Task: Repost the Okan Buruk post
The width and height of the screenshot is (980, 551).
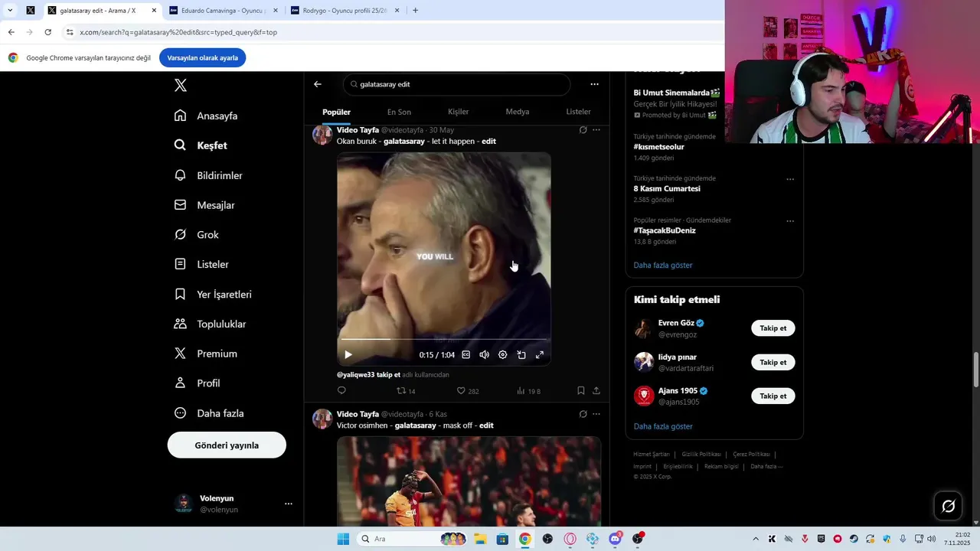Action: [406, 390]
